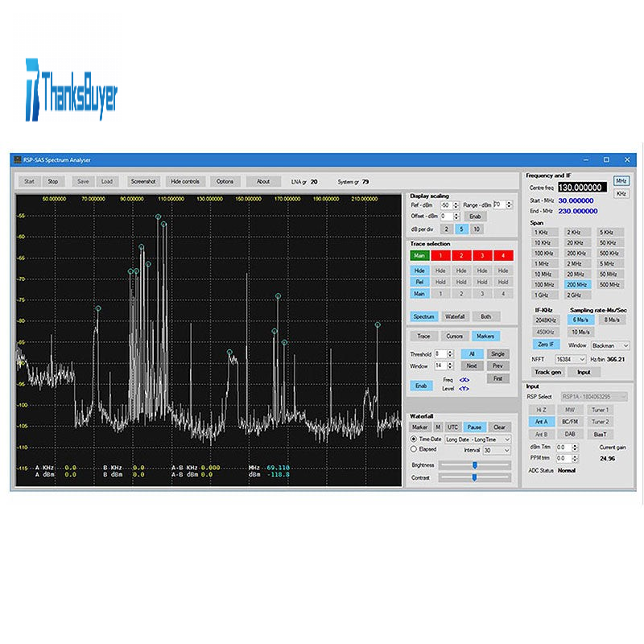Image resolution: width=644 pixels, height=644 pixels.
Task: Adjust the waterfall Brightness slider
Action: (x=475, y=464)
